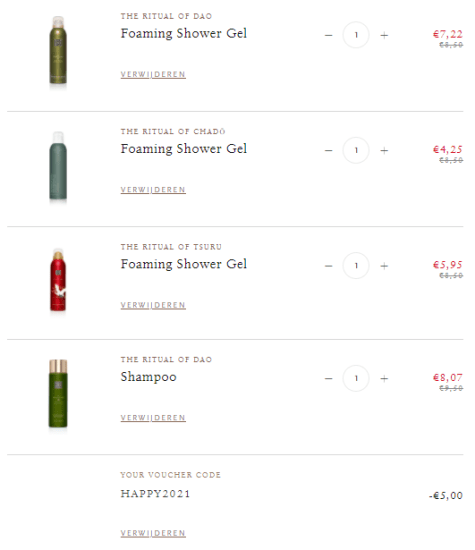Remove Dao Shampoo via Verwijderen link
The image size is (475, 550).
click(153, 418)
